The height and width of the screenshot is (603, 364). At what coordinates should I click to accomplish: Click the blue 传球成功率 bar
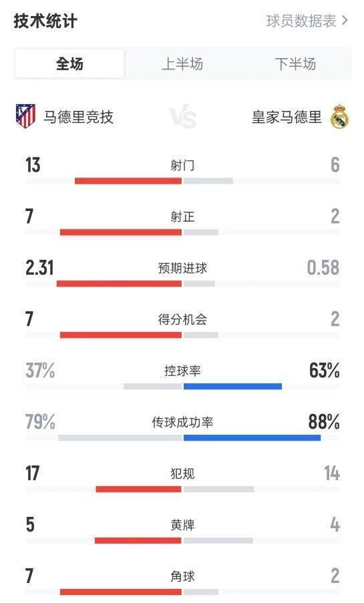252,437
